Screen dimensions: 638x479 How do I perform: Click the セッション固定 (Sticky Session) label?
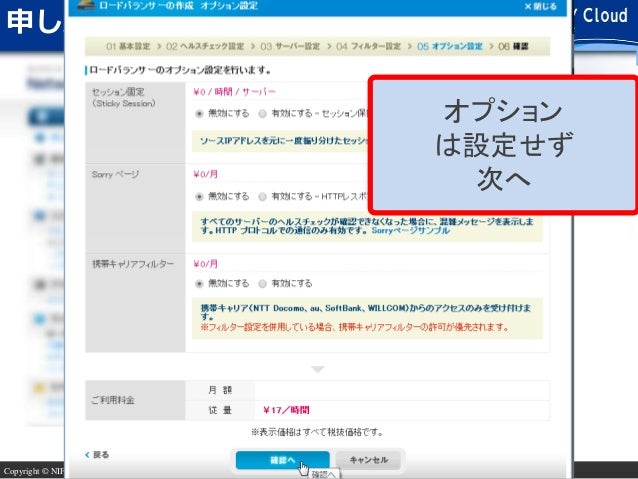(x=124, y=98)
